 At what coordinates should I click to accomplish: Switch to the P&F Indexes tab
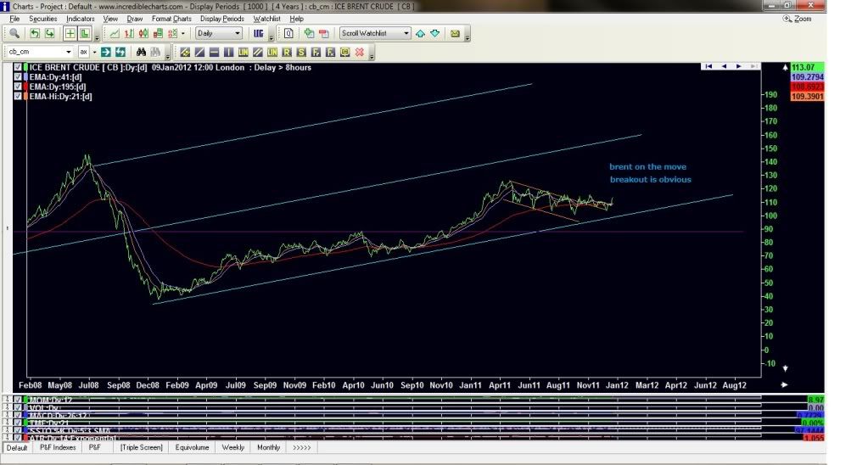58,447
